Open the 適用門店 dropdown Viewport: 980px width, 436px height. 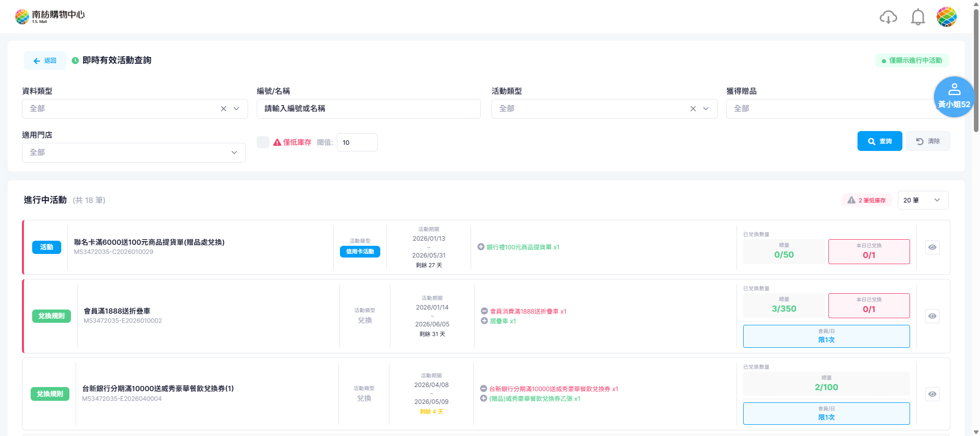pyautogui.click(x=134, y=152)
